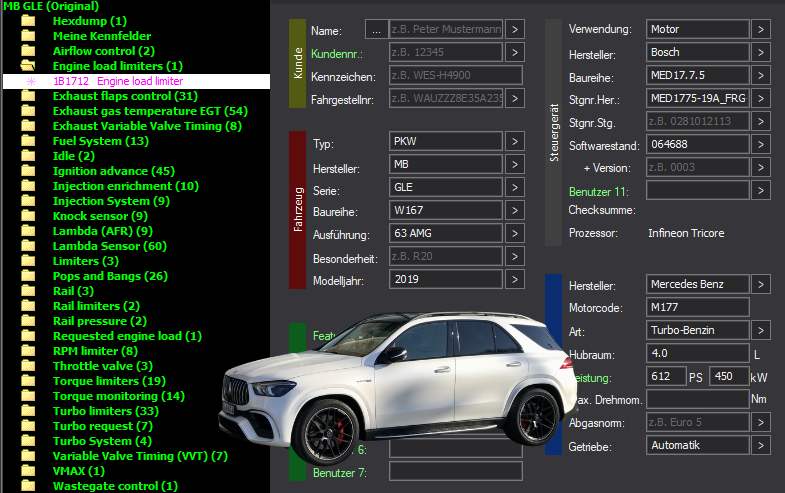Open the arrow list for Kundennr. field
The image size is (785, 493).
(515, 52)
